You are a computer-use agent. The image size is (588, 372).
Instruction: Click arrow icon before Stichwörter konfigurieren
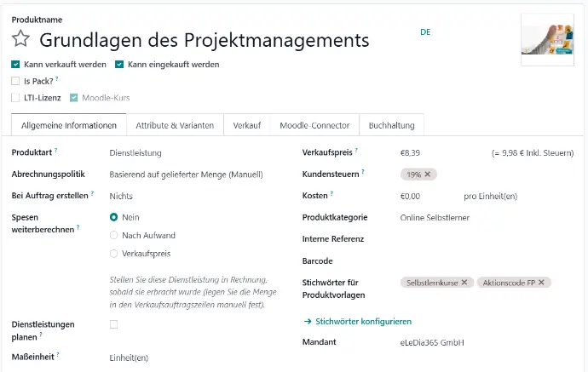click(308, 322)
